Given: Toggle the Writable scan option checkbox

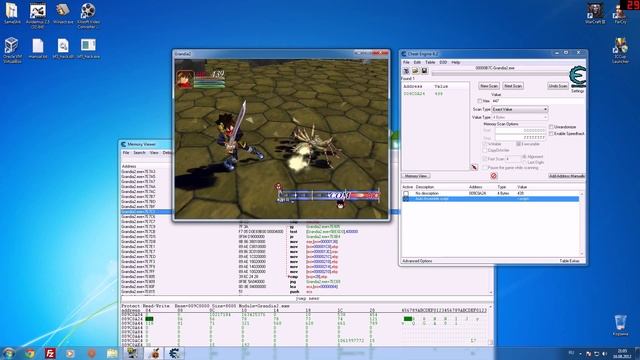Looking at the screenshot, I should click(x=485, y=144).
